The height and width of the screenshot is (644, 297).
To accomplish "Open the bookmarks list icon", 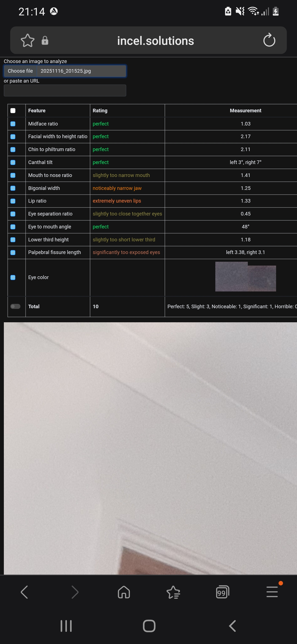I will click(173, 592).
